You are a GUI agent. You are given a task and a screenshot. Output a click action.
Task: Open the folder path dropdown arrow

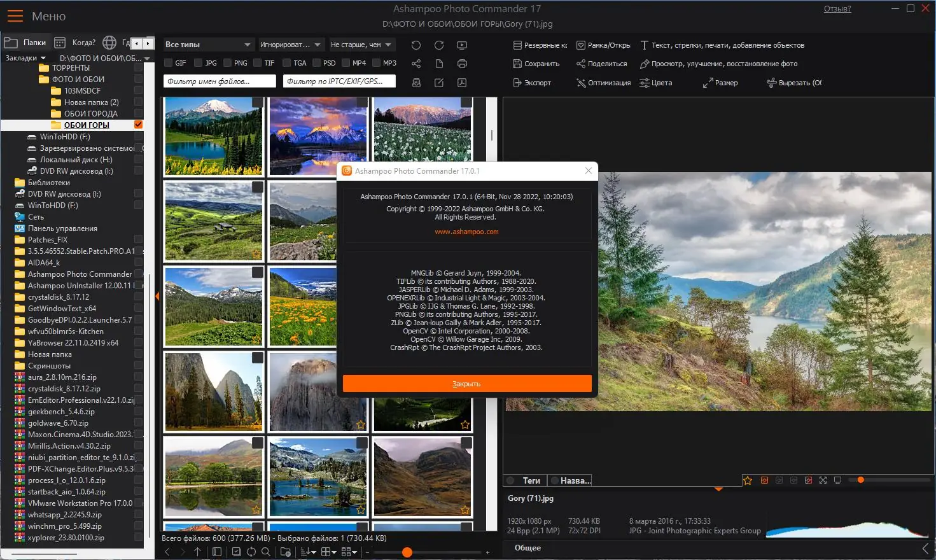[147, 58]
